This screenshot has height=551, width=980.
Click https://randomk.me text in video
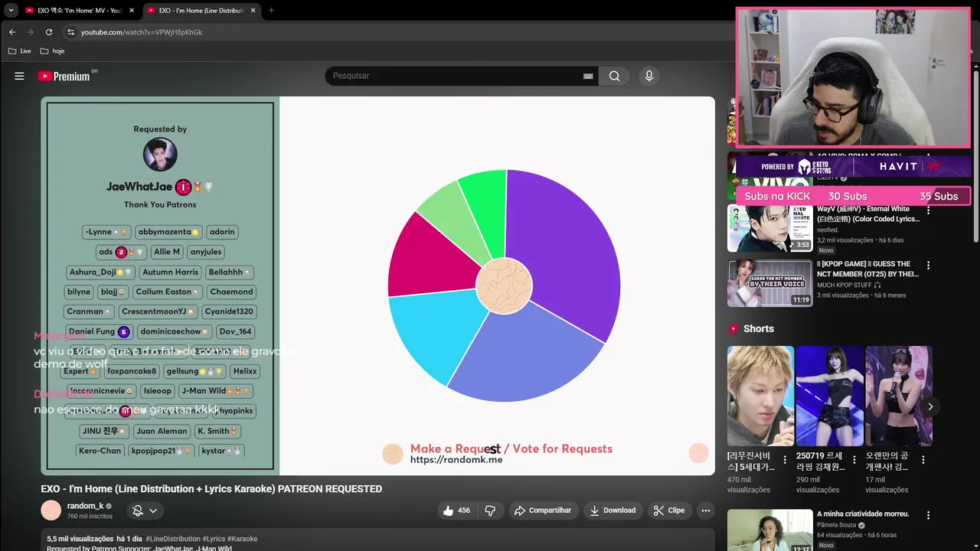pos(456,460)
